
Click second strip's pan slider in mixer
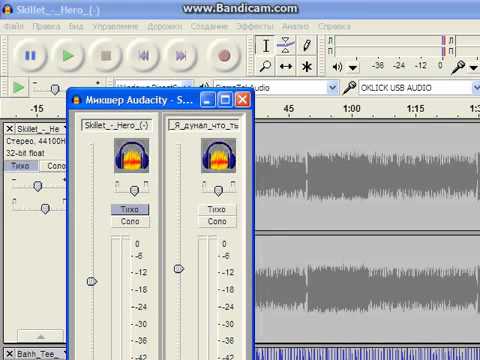tap(218, 191)
